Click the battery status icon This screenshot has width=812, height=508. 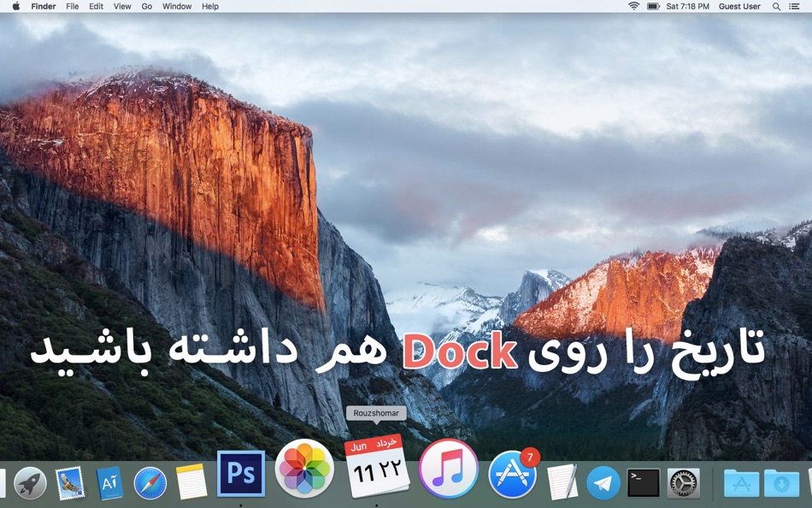[653, 6]
